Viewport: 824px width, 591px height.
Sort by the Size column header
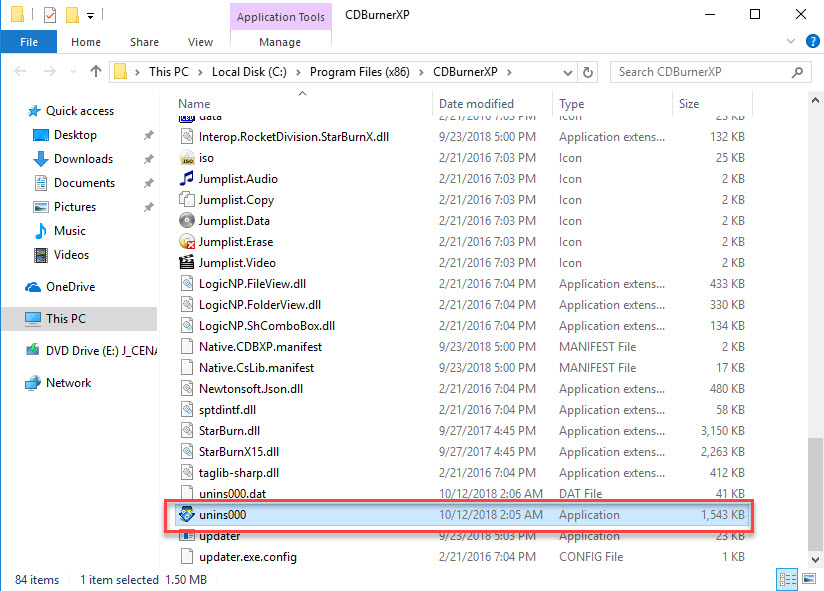713,103
